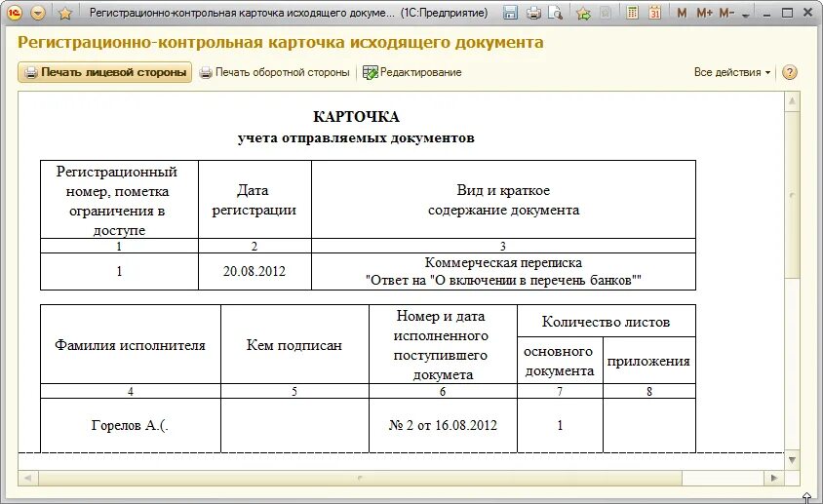This screenshot has width=823, height=504.
Task: Click the horizontal scrollbar thumb
Action: point(360,478)
